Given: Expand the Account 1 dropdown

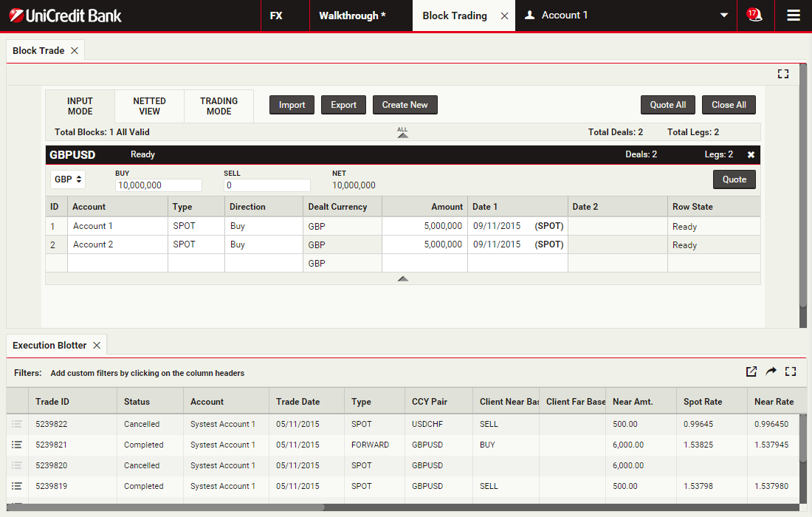Looking at the screenshot, I should pyautogui.click(x=724, y=16).
